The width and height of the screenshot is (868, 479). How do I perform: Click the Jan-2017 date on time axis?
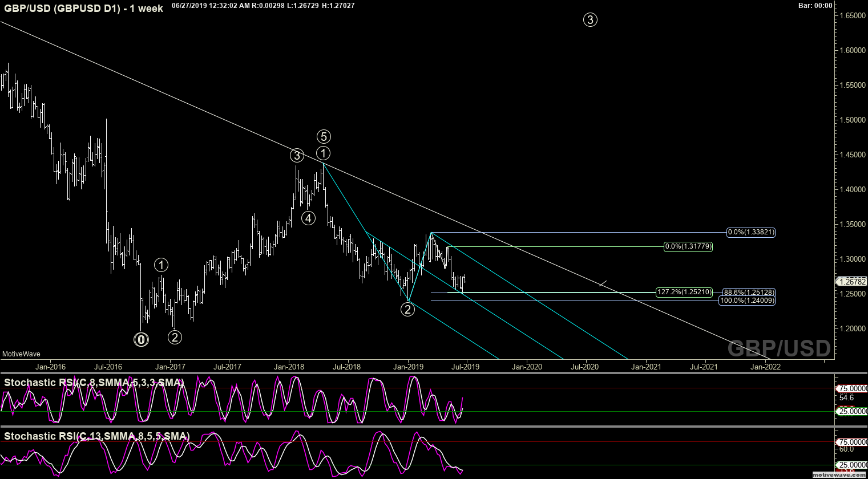coord(170,367)
